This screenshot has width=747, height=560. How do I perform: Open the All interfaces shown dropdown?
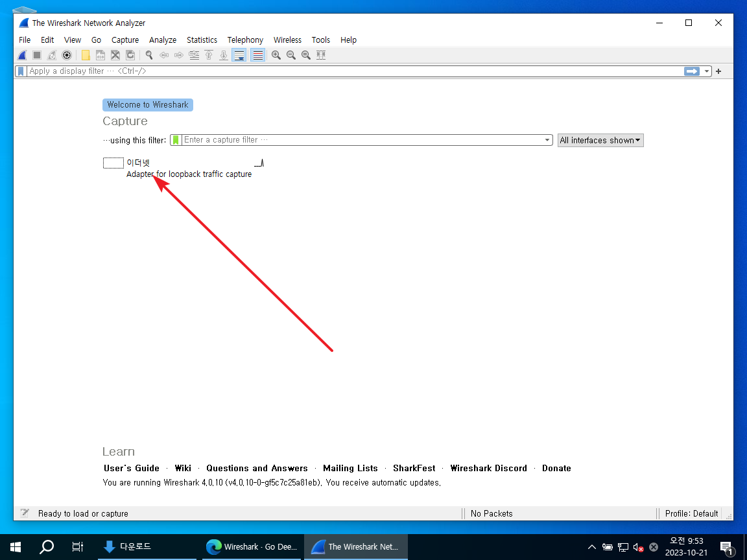(600, 140)
